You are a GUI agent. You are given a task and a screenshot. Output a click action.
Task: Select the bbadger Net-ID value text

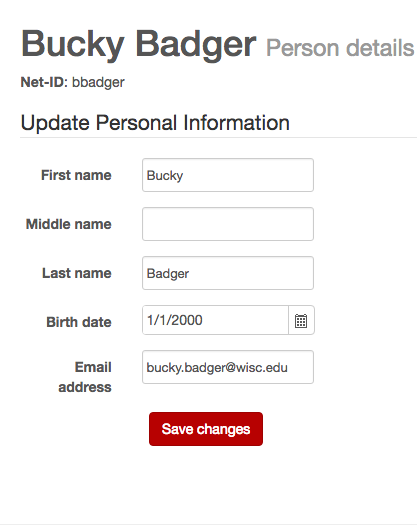click(98, 83)
